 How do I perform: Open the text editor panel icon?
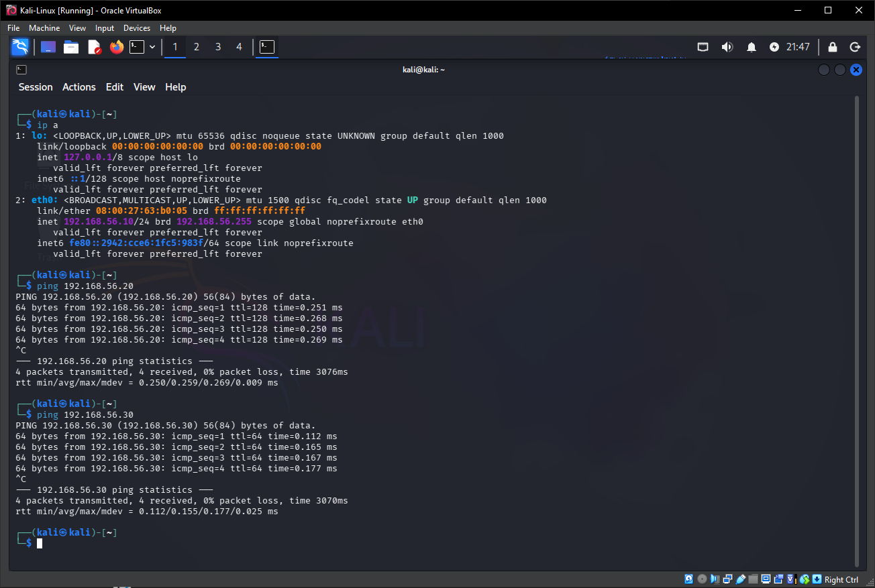[x=93, y=47]
